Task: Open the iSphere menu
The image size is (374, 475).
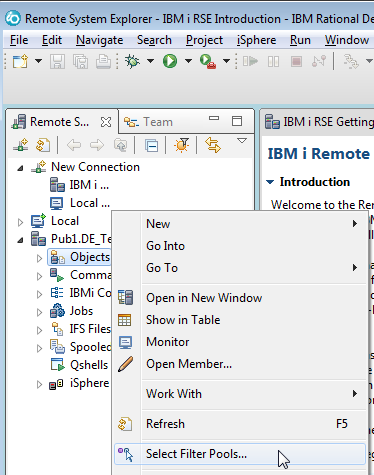Action: point(256,40)
